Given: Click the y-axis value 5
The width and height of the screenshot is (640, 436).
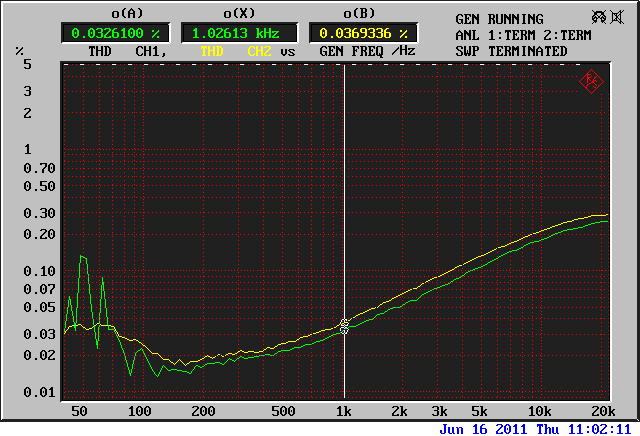Looking at the screenshot, I should (x=27, y=64).
